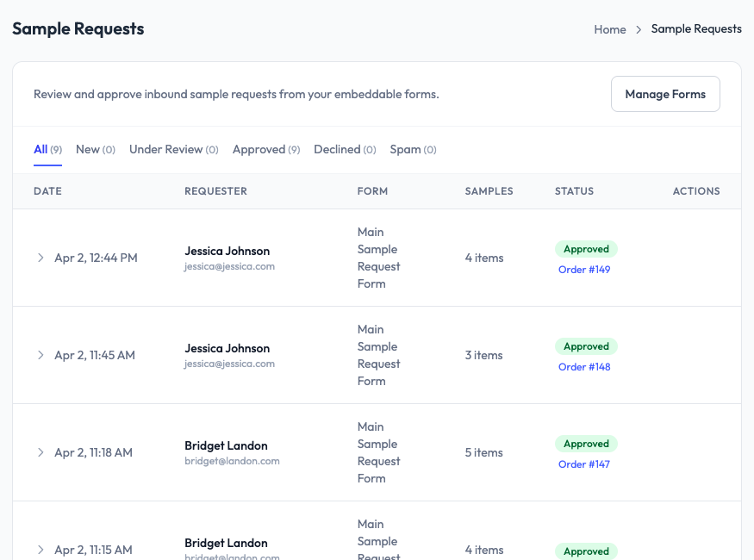Open Order #148
The image size is (754, 560).
point(584,366)
